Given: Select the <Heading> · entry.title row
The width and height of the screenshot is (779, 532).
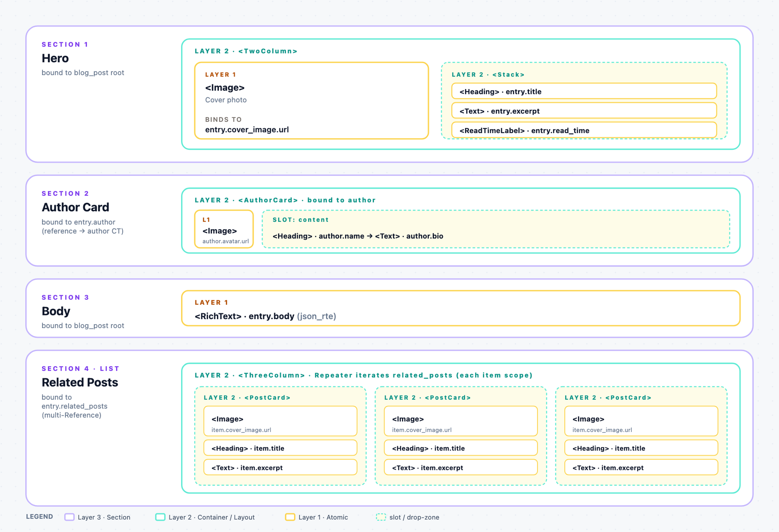Looking at the screenshot, I should pyautogui.click(x=584, y=91).
